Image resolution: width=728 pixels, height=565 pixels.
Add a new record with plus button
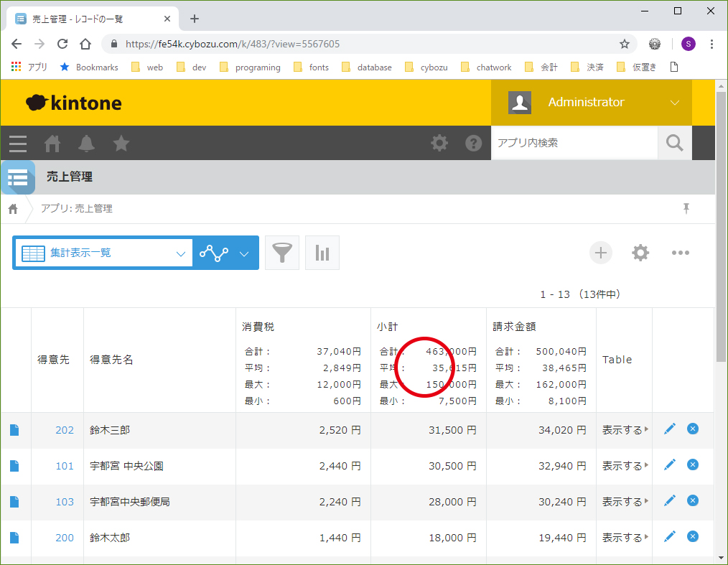pyautogui.click(x=601, y=253)
